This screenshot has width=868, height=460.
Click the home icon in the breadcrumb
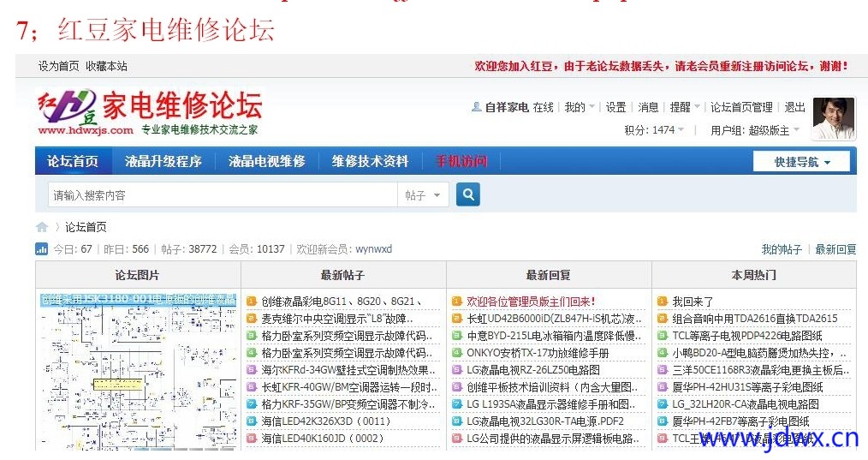(42, 227)
